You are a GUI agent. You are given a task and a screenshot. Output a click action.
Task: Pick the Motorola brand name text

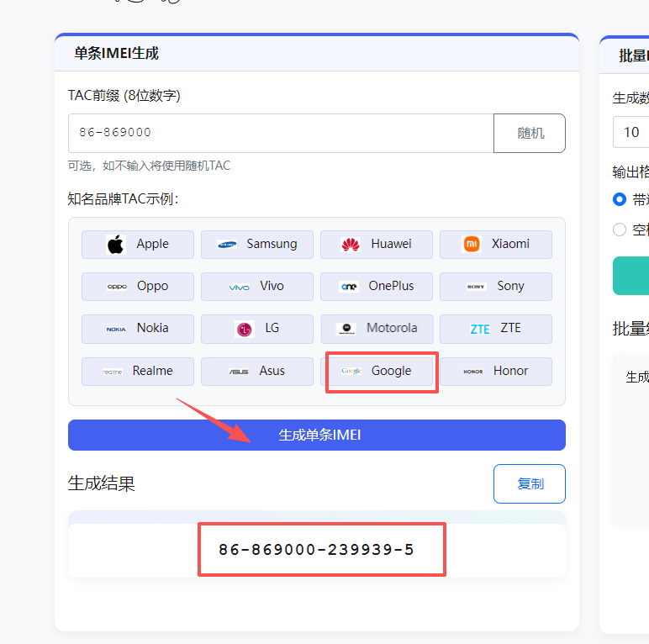[392, 328]
